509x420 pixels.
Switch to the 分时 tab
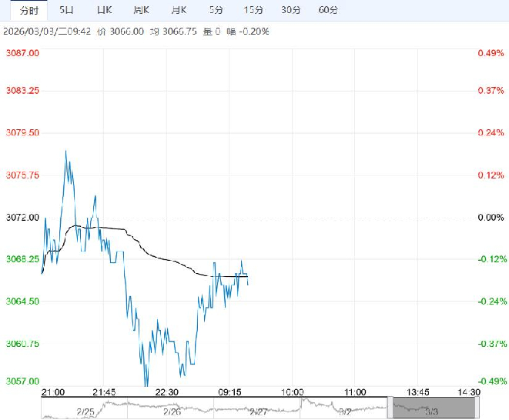28,10
